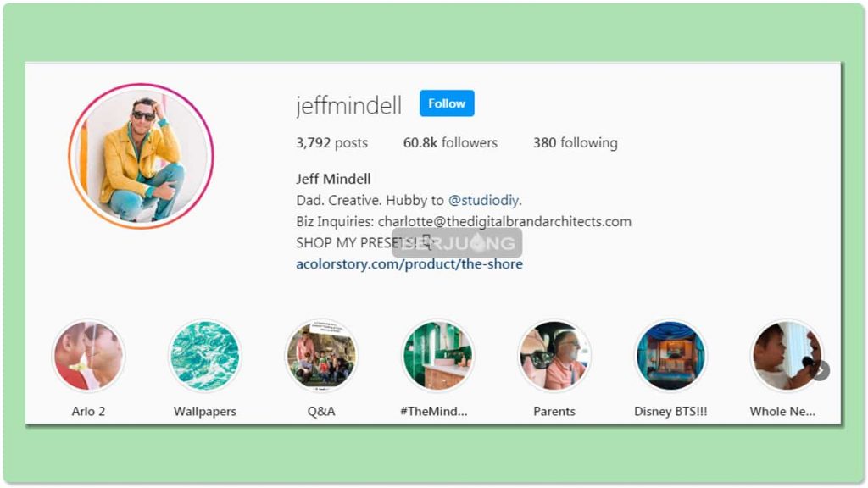Click the Parents highlight label text

point(554,411)
